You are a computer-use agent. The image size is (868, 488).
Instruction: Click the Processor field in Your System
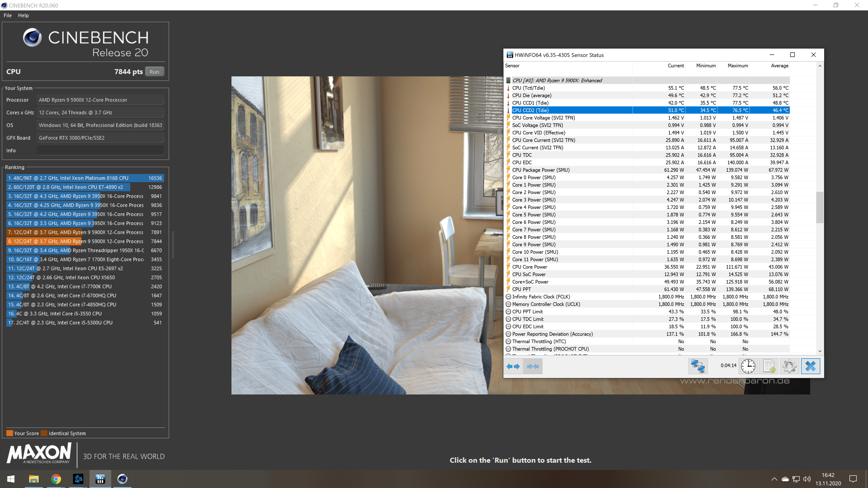click(x=100, y=100)
